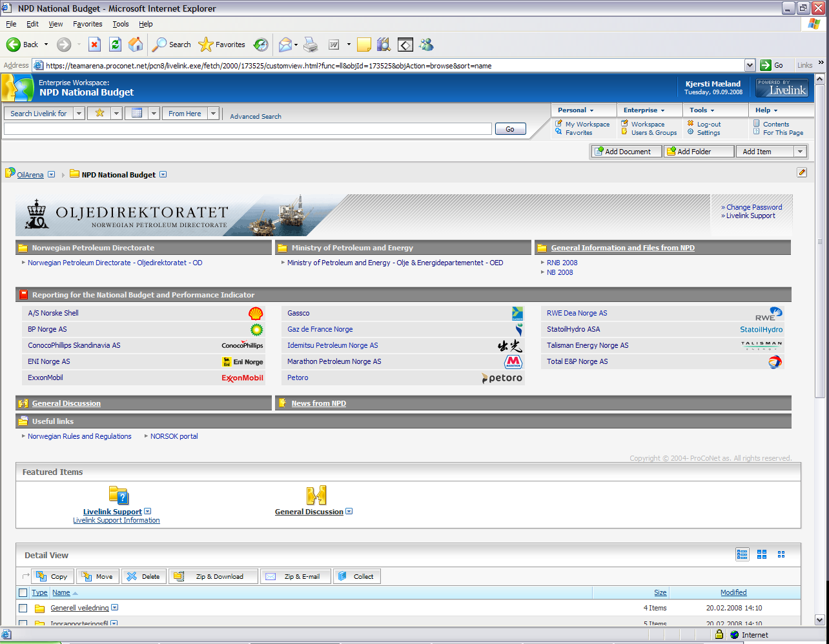Open the Livelink Support featured folder icon
The image size is (829, 644).
[119, 496]
